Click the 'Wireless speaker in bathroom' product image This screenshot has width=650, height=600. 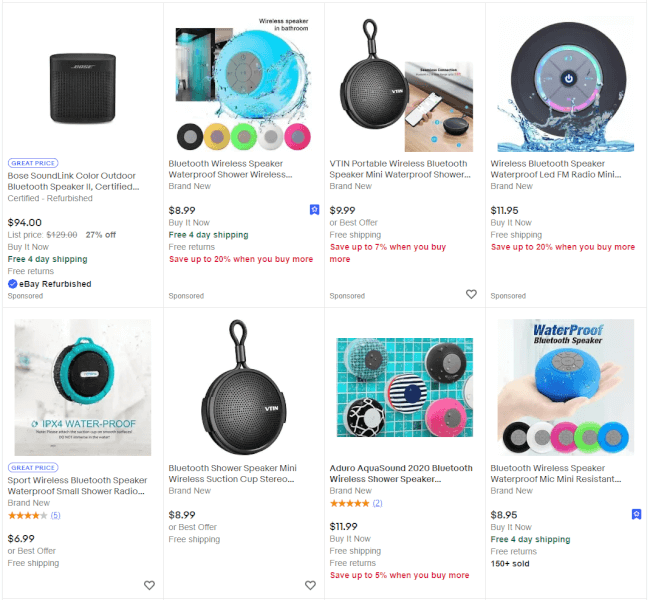point(243,85)
